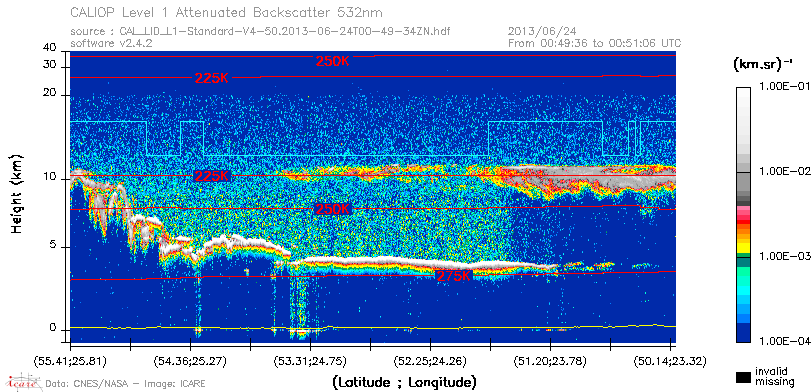Click the ICARE logo in the corner
Image resolution: width=811 pixels, height=392 pixels.
[x=23, y=382]
